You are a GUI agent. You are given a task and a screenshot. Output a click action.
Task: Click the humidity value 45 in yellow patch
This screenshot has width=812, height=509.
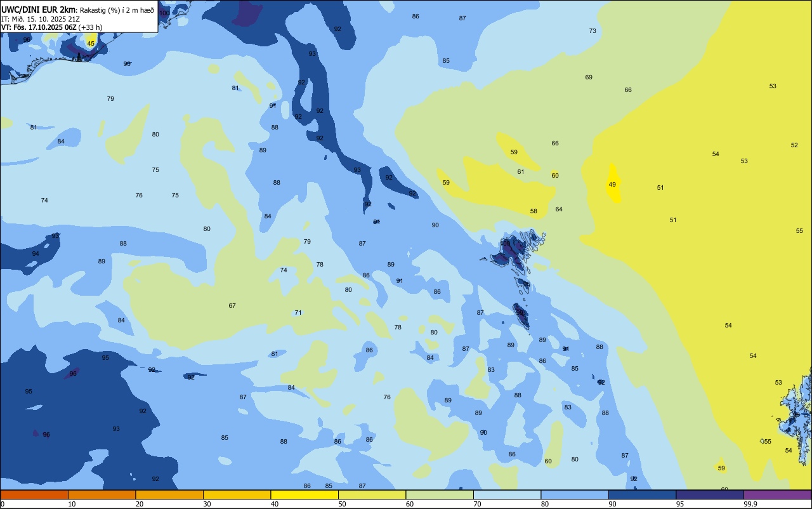91,44
